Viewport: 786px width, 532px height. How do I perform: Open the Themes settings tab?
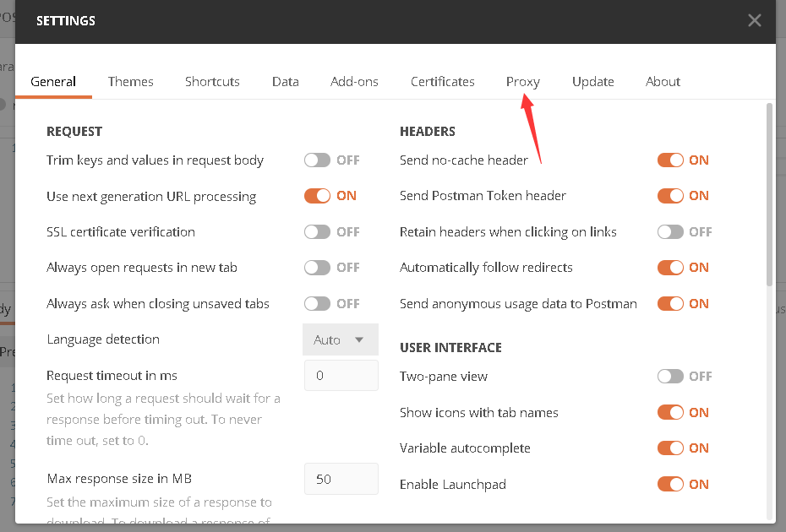(130, 81)
